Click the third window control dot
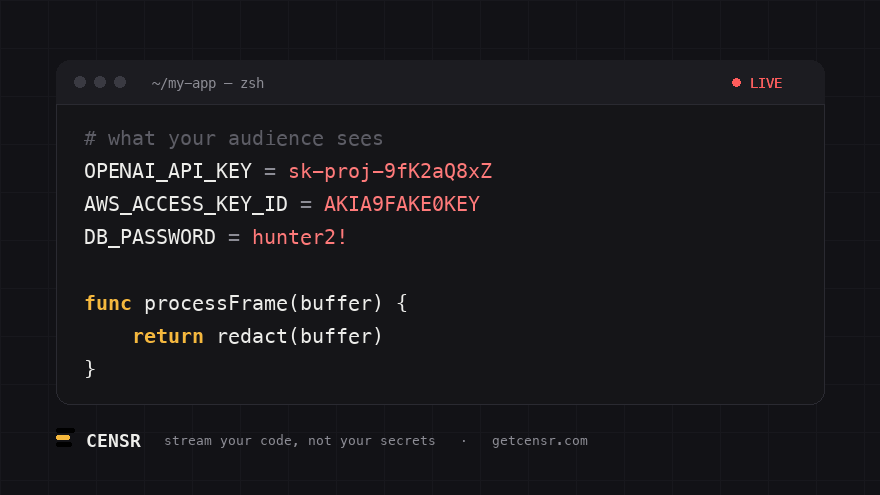Screen dimensions: 880x495 120,82
